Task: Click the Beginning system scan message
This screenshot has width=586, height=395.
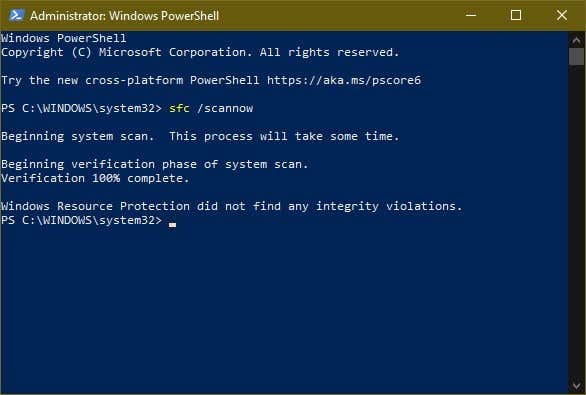Action: [x=200, y=136]
